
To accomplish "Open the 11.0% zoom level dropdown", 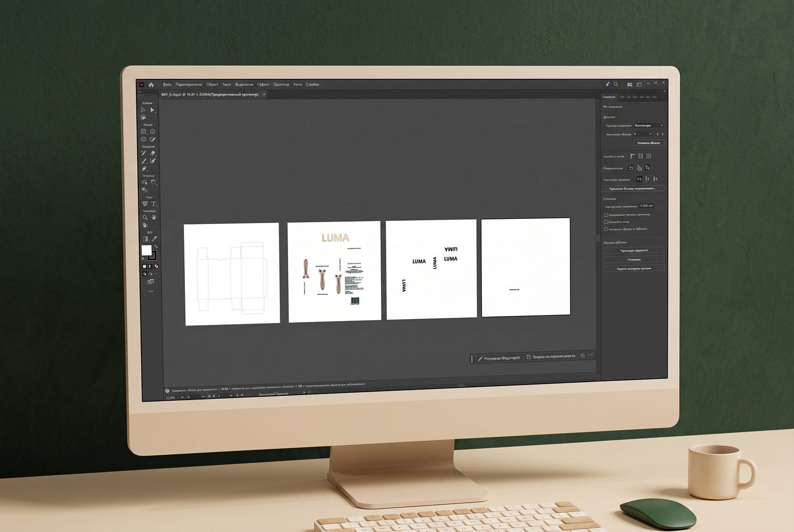I will (x=182, y=397).
